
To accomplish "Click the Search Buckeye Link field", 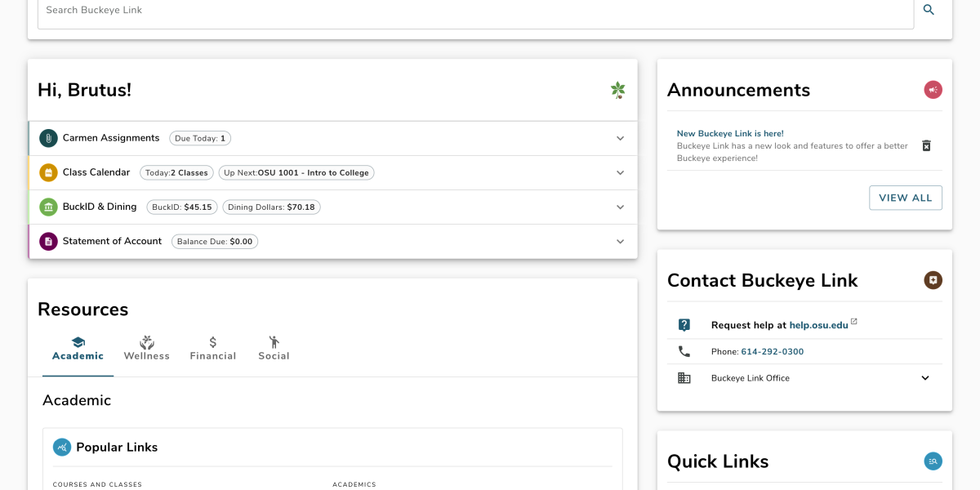I will click(x=475, y=11).
